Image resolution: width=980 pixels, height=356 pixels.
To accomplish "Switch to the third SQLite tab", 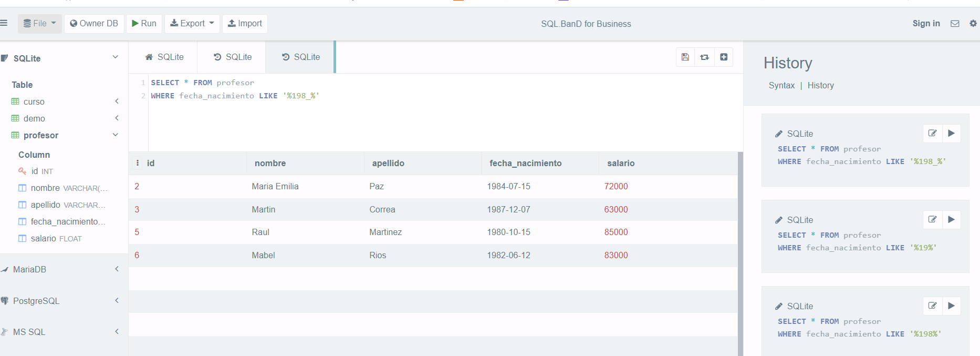I will coord(300,57).
